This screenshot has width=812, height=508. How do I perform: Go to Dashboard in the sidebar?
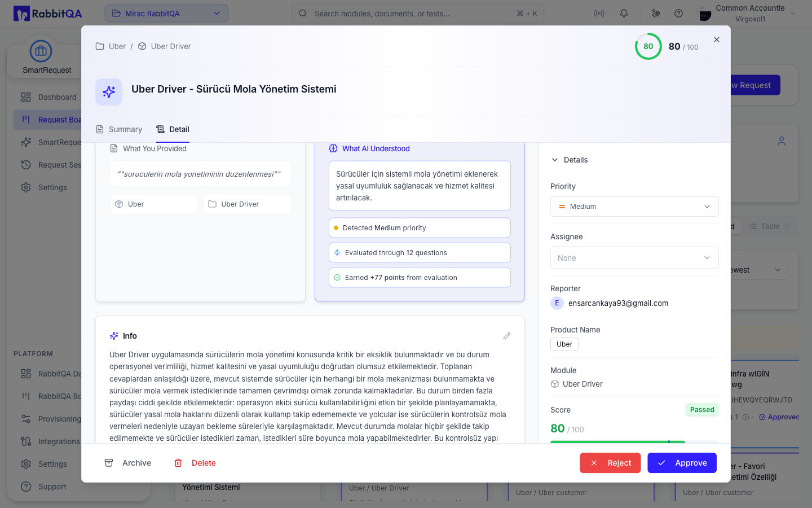(x=48, y=97)
